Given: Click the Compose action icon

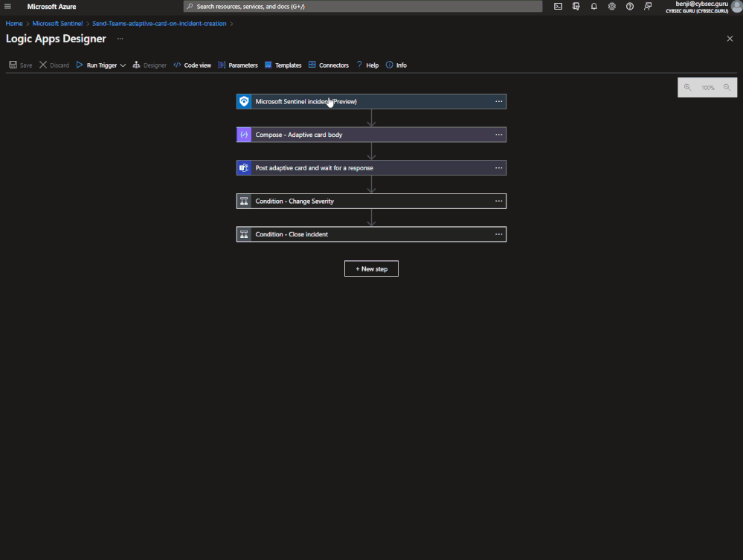Looking at the screenshot, I should (244, 135).
